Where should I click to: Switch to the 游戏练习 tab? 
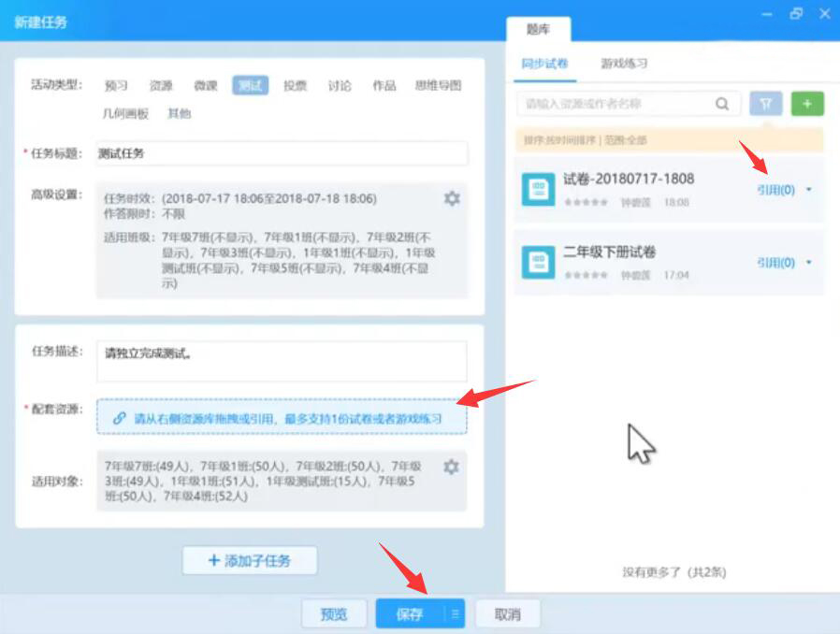624,64
